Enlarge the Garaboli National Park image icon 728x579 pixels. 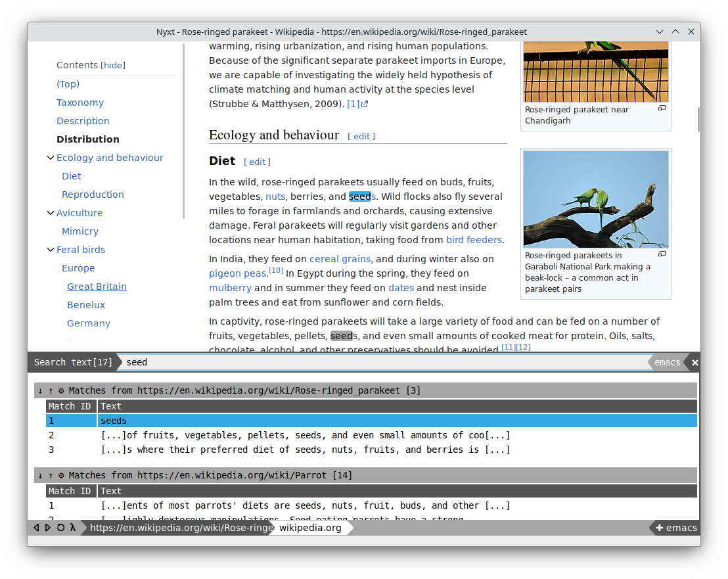pyautogui.click(x=662, y=254)
